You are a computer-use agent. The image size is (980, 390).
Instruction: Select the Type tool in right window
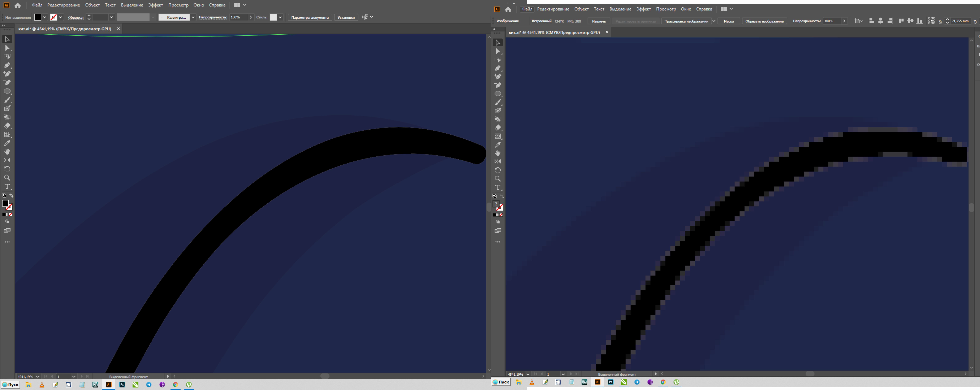point(498,187)
